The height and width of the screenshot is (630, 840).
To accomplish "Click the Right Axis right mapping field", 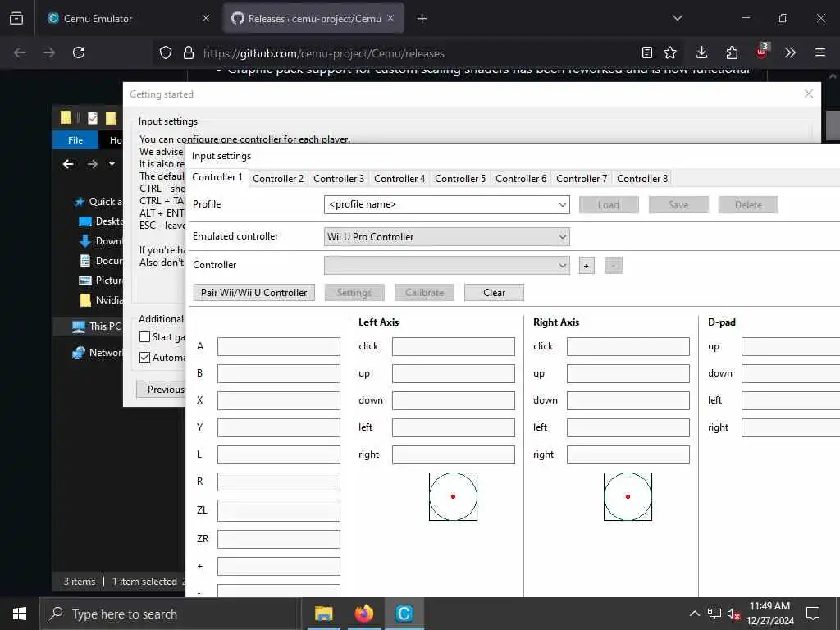I will coord(628,454).
